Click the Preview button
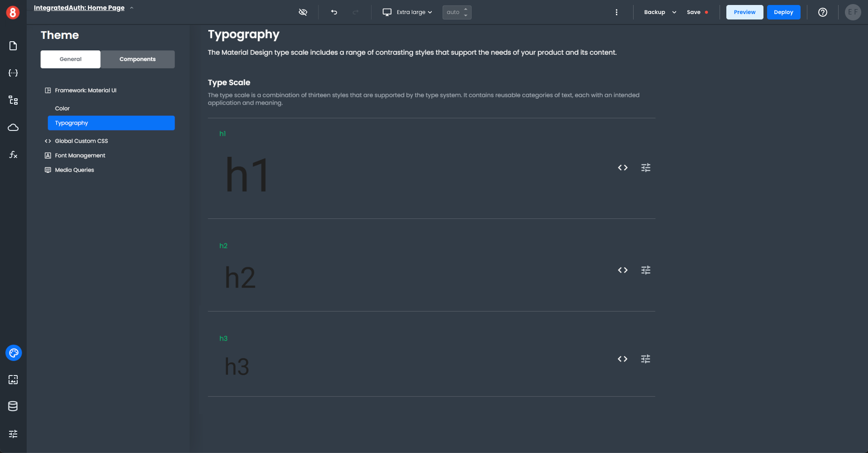Viewport: 868px width, 453px height. (744, 12)
